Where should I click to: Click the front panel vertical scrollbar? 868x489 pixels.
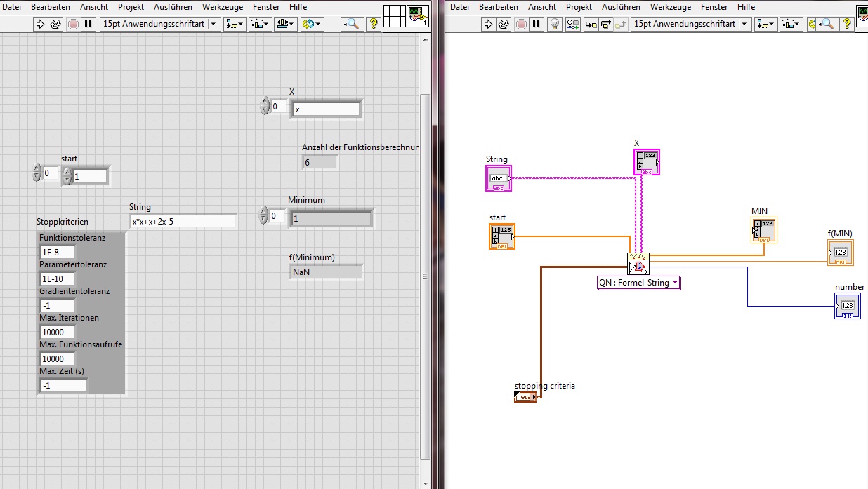point(426,276)
